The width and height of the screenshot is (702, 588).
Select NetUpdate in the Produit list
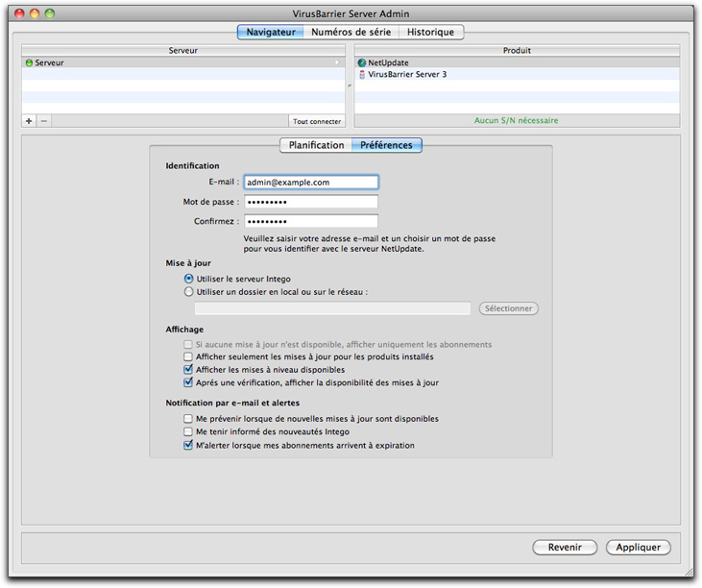pyautogui.click(x=517, y=62)
